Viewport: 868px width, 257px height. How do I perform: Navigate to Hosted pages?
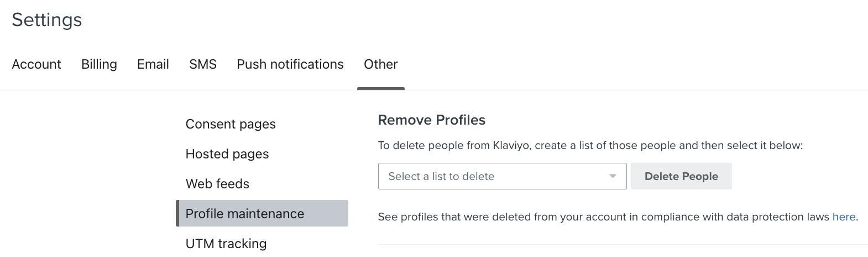click(x=227, y=154)
